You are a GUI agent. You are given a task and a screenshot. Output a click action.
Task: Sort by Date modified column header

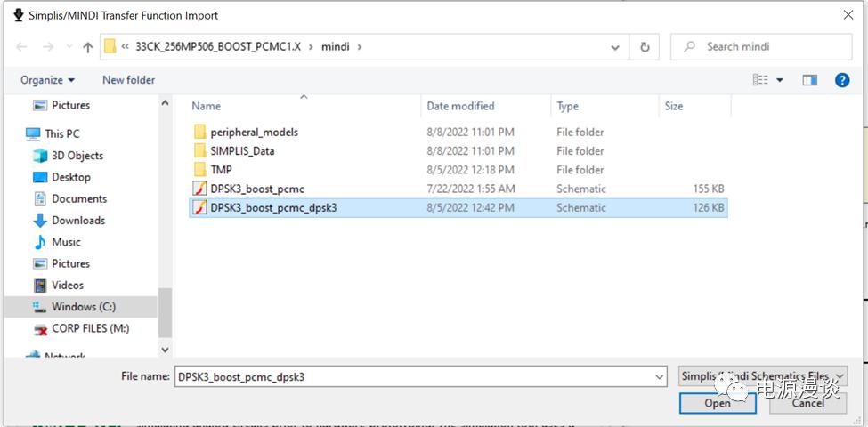pyautogui.click(x=460, y=106)
